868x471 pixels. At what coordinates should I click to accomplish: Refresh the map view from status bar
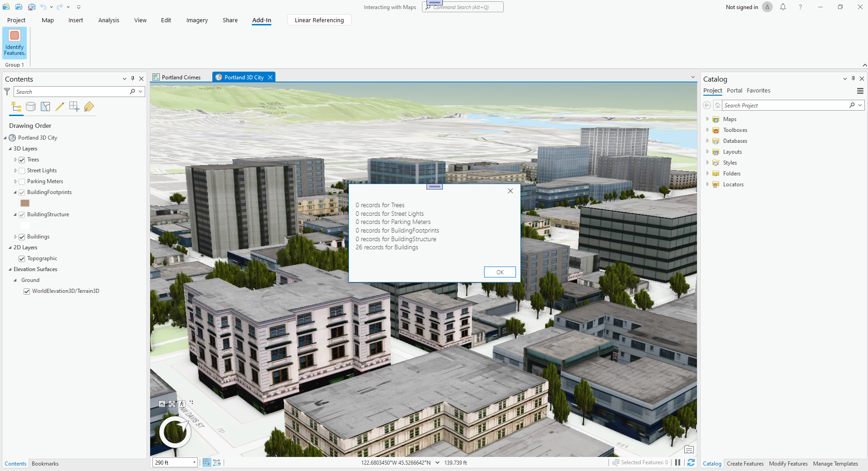(691, 462)
